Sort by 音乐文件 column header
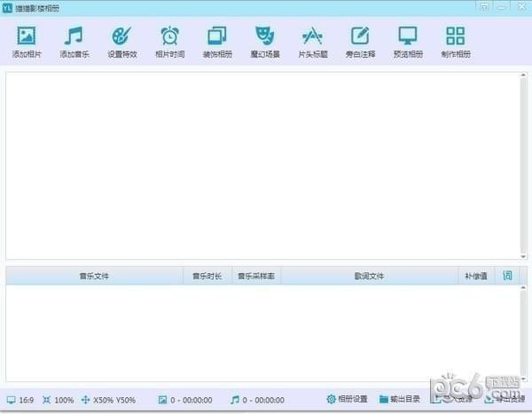Image resolution: width=532 pixels, height=414 pixels. 94,276
